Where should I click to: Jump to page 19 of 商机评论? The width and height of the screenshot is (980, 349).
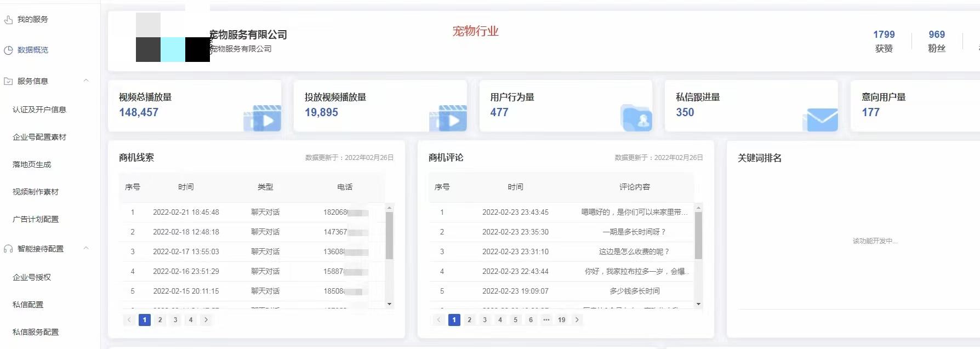point(561,320)
